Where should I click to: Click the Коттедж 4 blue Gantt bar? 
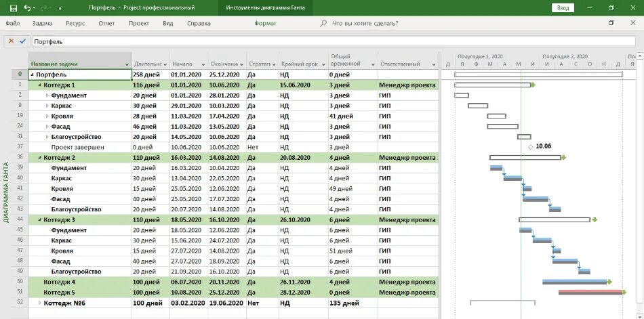[x=575, y=282]
